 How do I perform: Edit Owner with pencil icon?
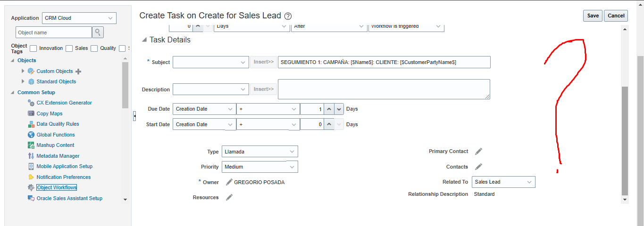pyautogui.click(x=229, y=182)
